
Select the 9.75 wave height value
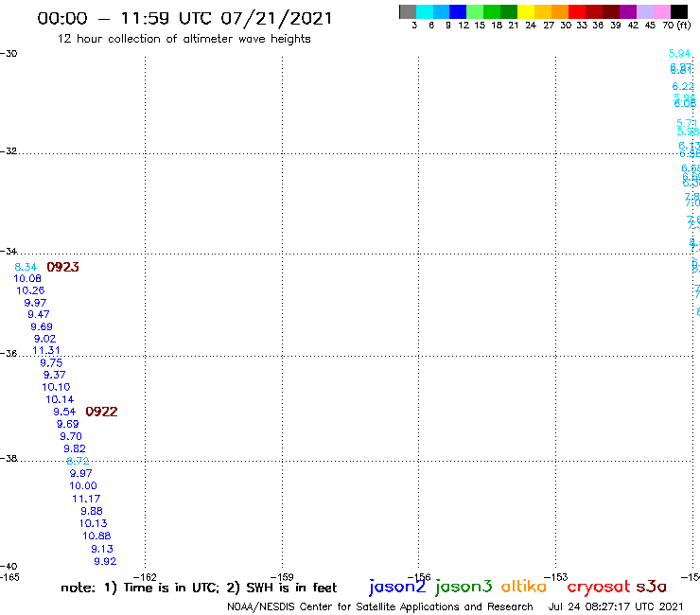click(x=51, y=363)
